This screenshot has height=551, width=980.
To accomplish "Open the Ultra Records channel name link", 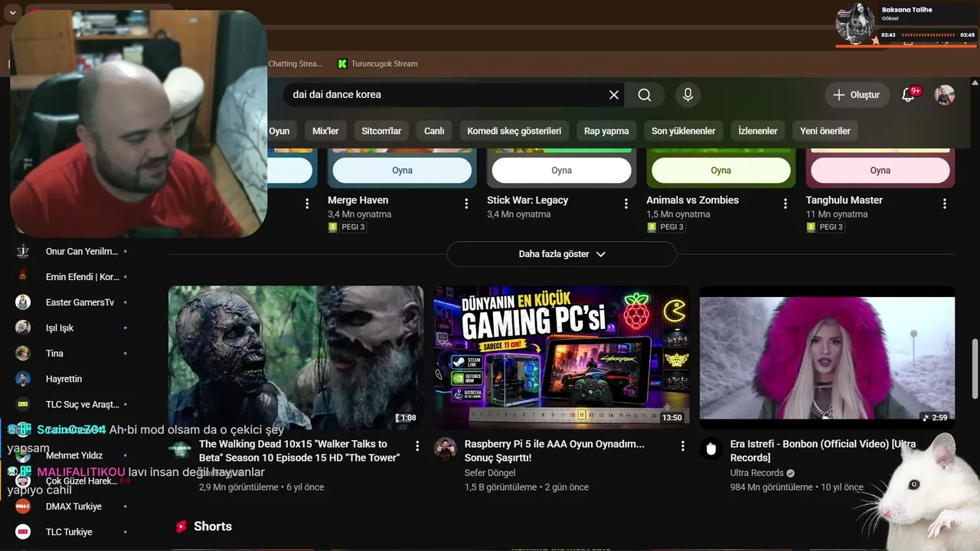I will click(x=756, y=473).
